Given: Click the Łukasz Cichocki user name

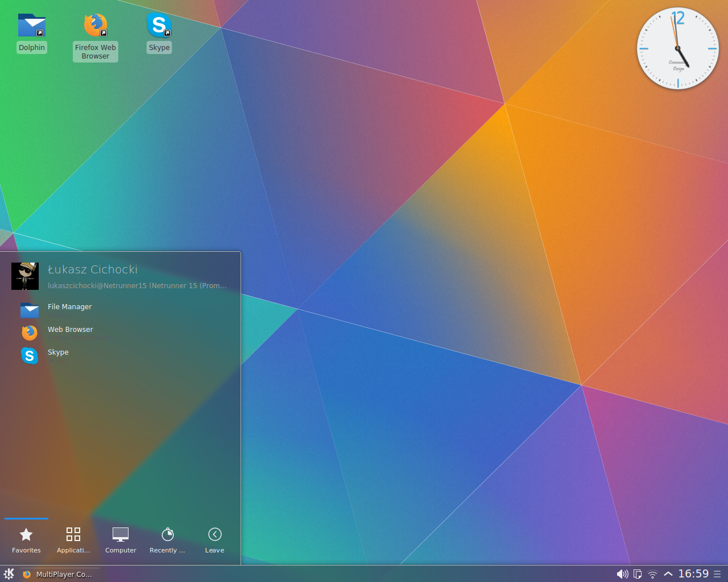Looking at the screenshot, I should click(x=93, y=269).
